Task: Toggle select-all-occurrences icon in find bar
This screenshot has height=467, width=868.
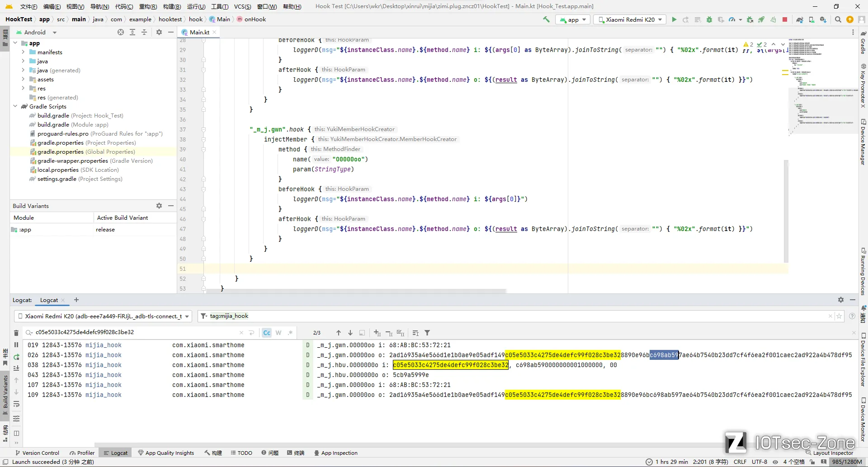Action: 401,333
